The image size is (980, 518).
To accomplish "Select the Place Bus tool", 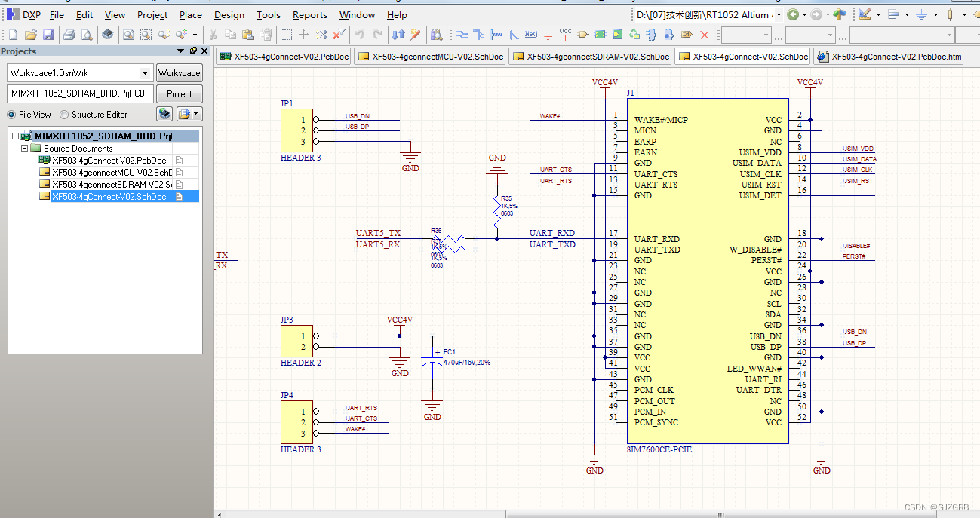I will click(479, 34).
